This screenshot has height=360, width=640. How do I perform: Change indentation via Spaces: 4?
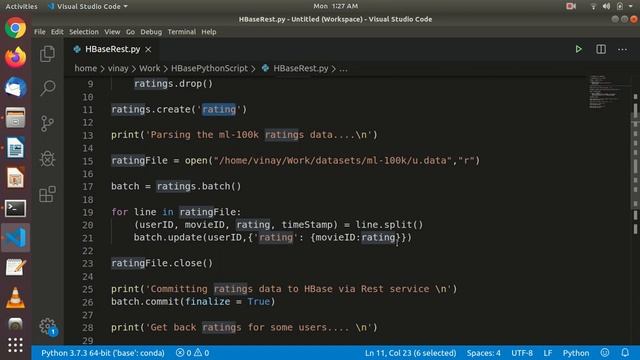pos(483,353)
